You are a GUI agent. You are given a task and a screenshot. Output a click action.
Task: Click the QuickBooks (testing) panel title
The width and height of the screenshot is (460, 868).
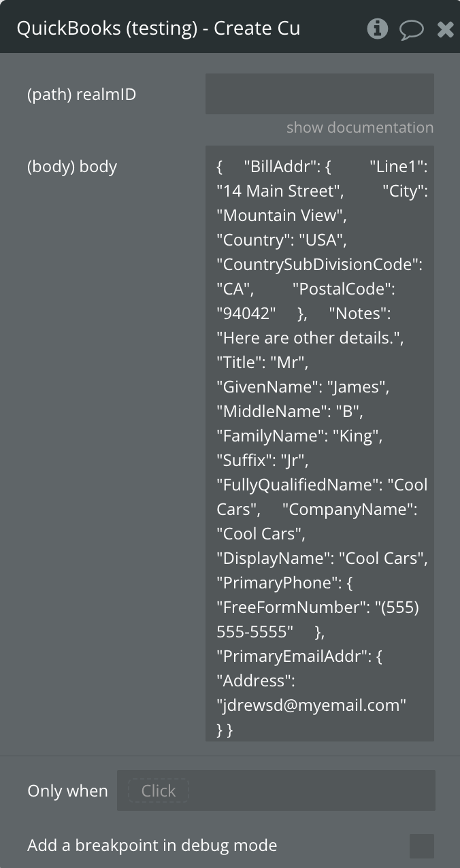coord(158,29)
